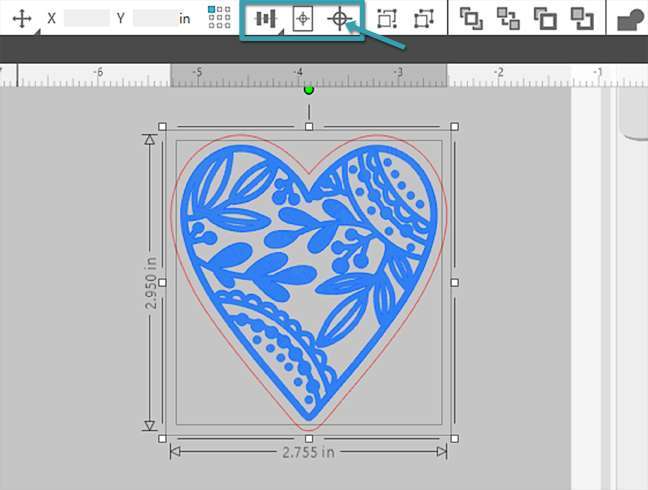Click the Ungroup icon

(424, 19)
